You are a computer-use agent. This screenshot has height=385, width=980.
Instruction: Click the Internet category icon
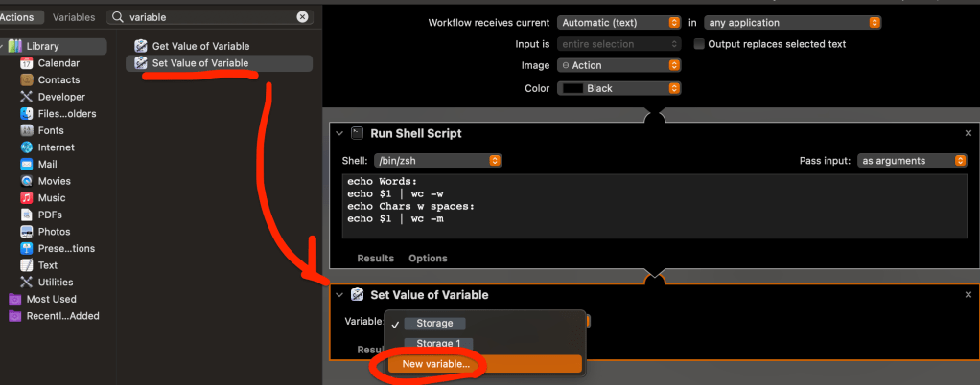(27, 148)
